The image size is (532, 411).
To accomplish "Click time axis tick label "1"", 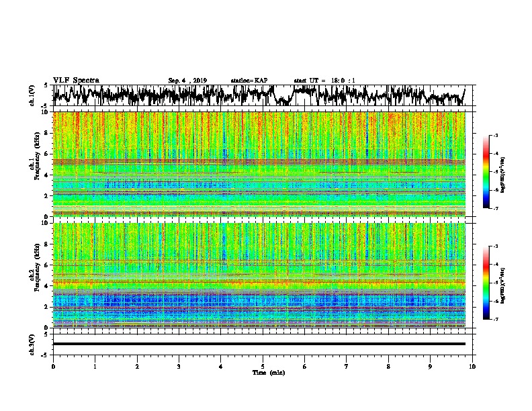I will [95, 367].
